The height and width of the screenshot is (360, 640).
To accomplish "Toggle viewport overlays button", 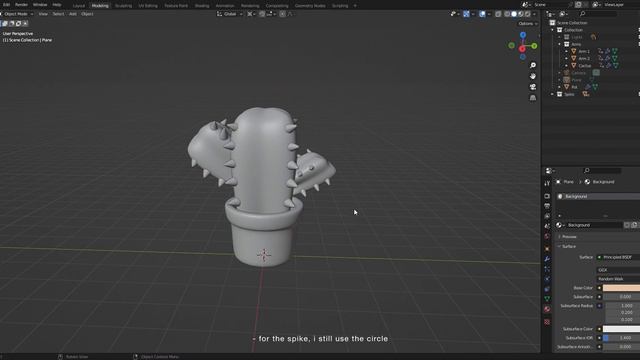I will click(482, 14).
